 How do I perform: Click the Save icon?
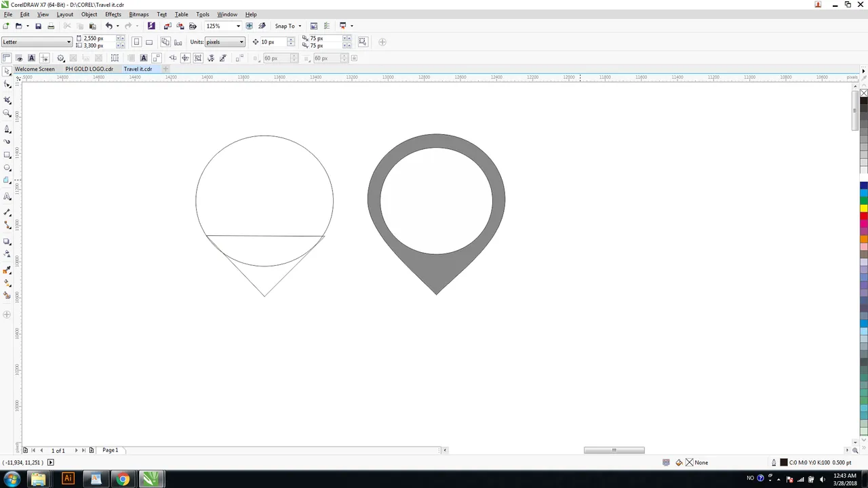[x=38, y=26]
